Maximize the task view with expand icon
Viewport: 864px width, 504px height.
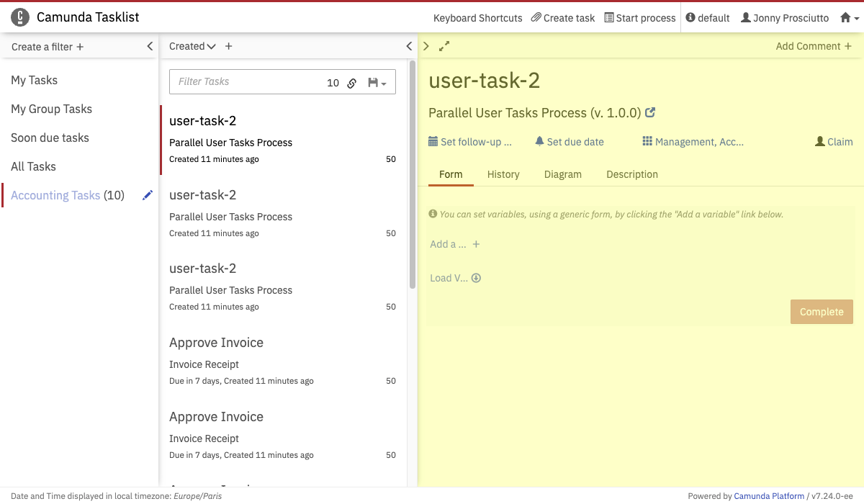pyautogui.click(x=444, y=46)
